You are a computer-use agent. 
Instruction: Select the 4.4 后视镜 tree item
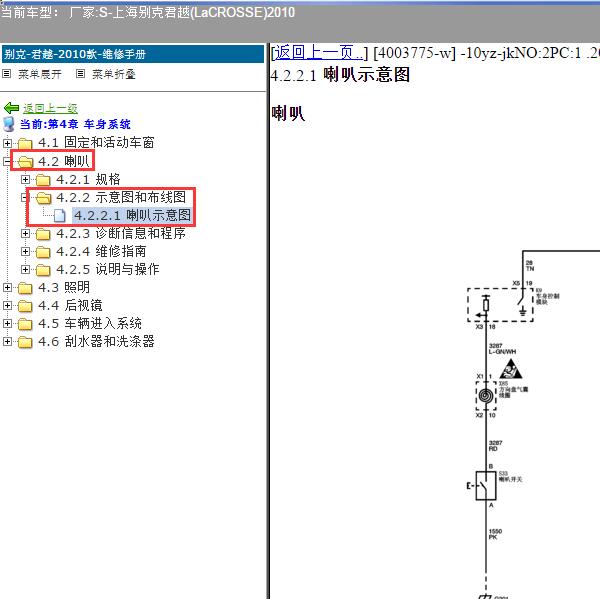point(70,305)
